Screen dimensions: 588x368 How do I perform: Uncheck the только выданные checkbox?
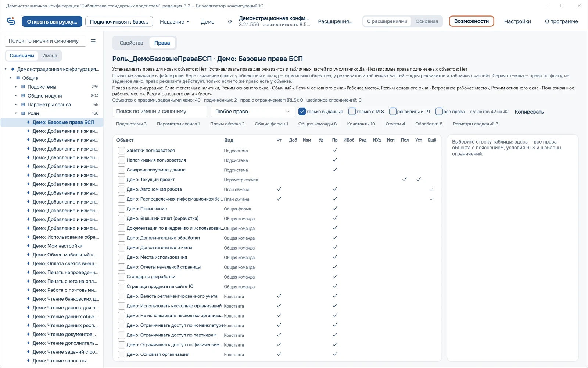302,112
